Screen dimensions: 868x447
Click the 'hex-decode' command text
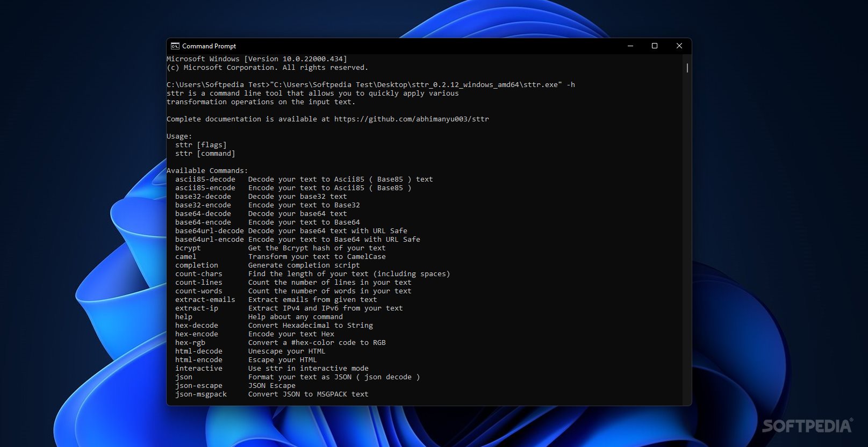tap(197, 326)
